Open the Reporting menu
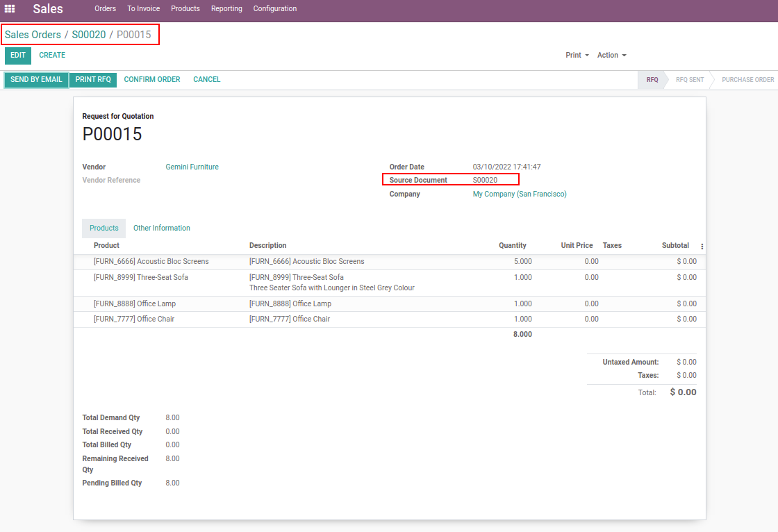The width and height of the screenshot is (778, 532). tap(226, 9)
